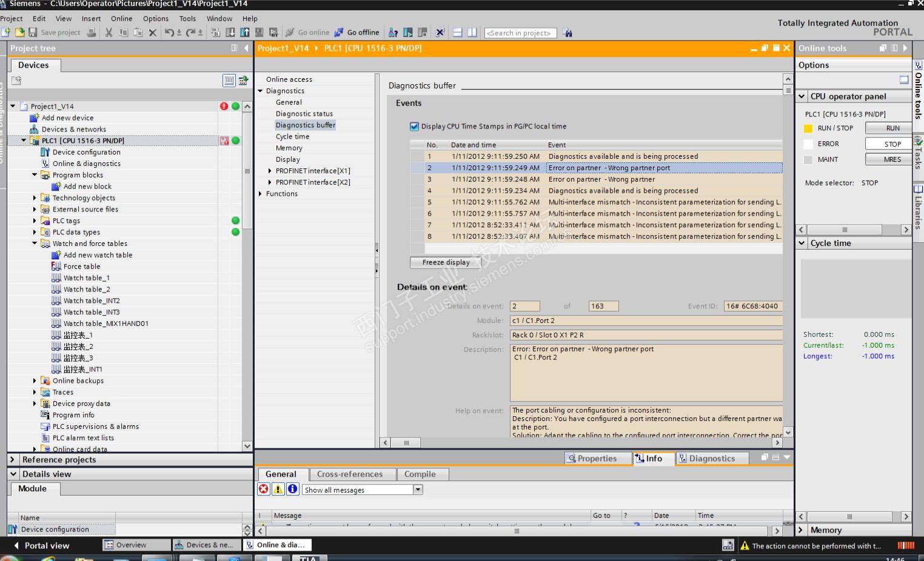Click the Go offline toolbar icon

click(339, 33)
